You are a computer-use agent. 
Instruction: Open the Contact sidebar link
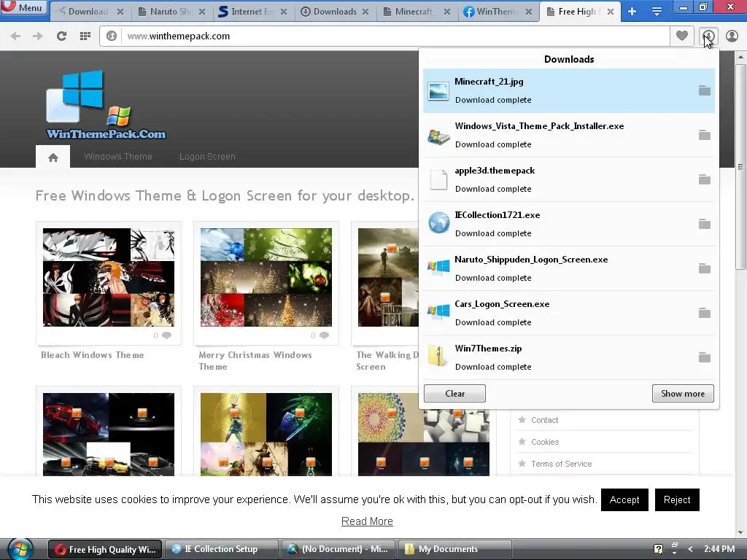click(544, 420)
